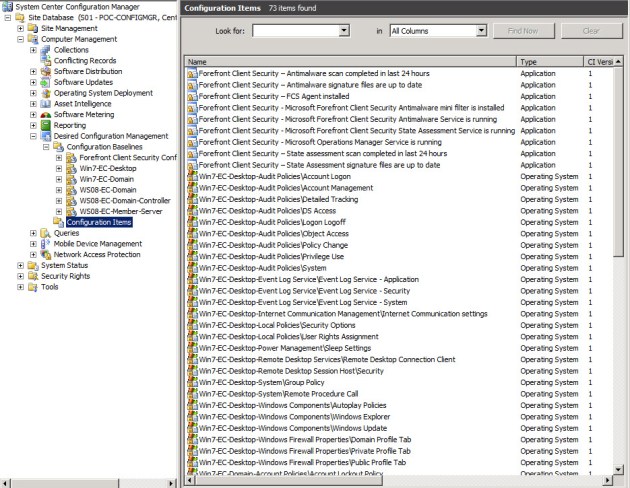630x488 pixels.
Task: Expand the Software Distribution node
Action: pos(33,71)
